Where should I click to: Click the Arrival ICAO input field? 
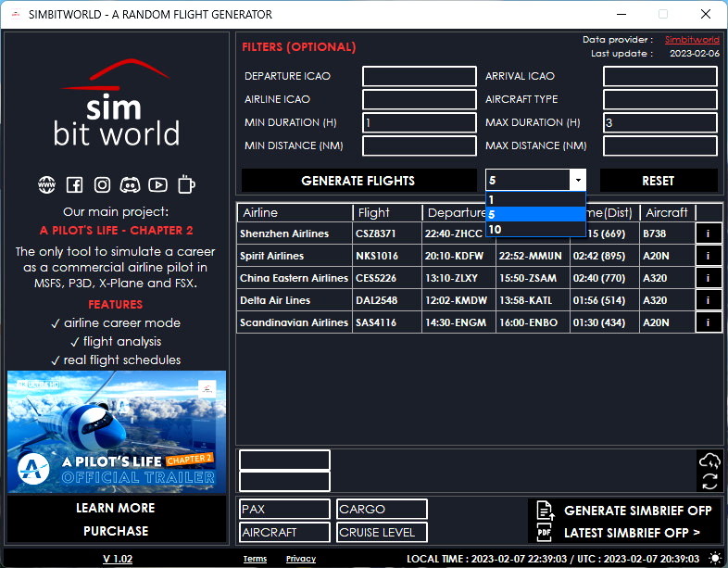tap(660, 76)
